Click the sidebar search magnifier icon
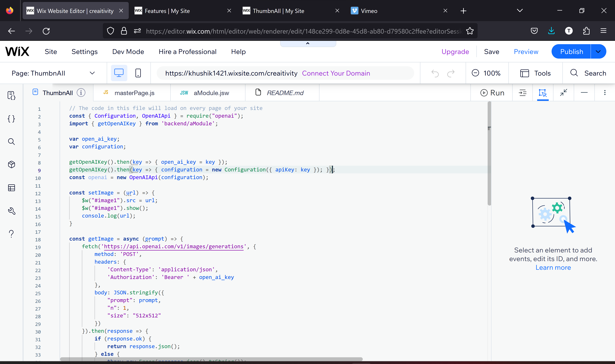This screenshot has height=364, width=615. [11, 142]
